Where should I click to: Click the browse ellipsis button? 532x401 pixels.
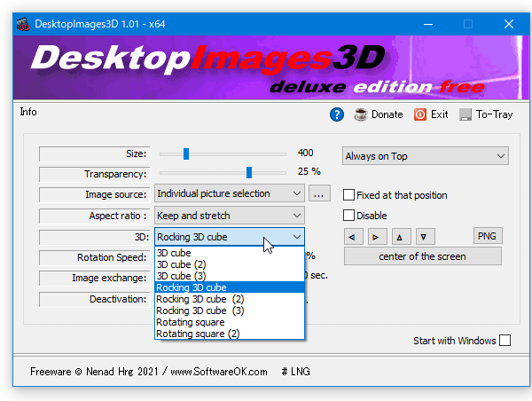pos(319,193)
